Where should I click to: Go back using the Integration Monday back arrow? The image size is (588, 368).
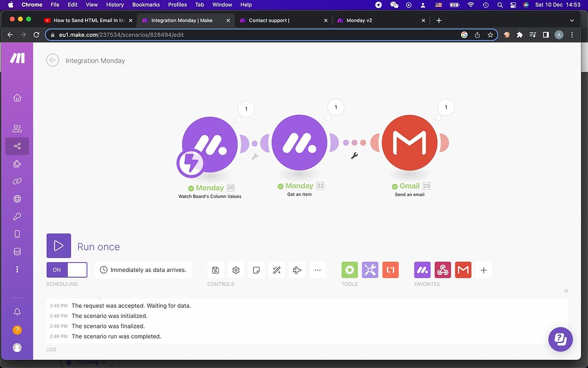(x=52, y=60)
